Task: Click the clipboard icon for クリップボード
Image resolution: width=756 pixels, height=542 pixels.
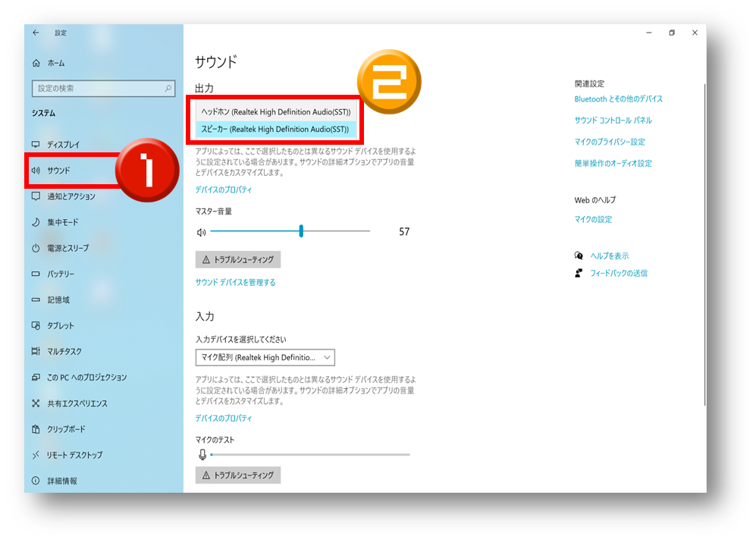Action: point(36,429)
